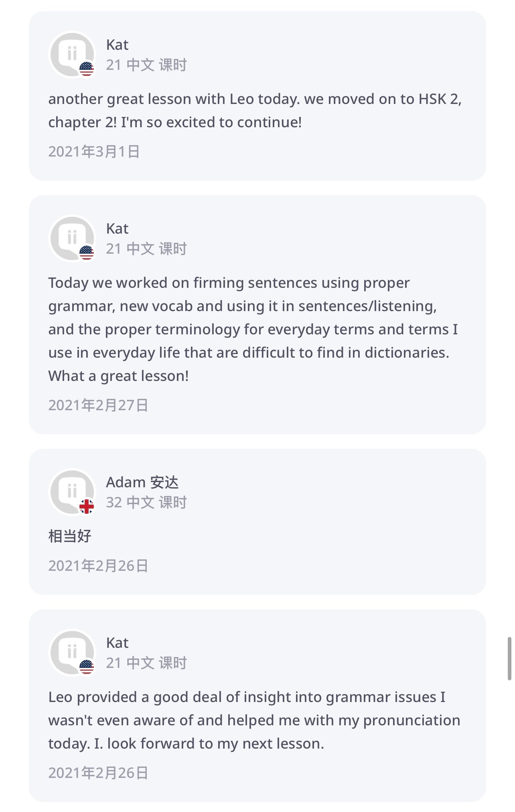Image resolution: width=515 pixels, height=812 pixels.
Task: Click the UK flag badge on Adam's avatar
Action: 86,507
